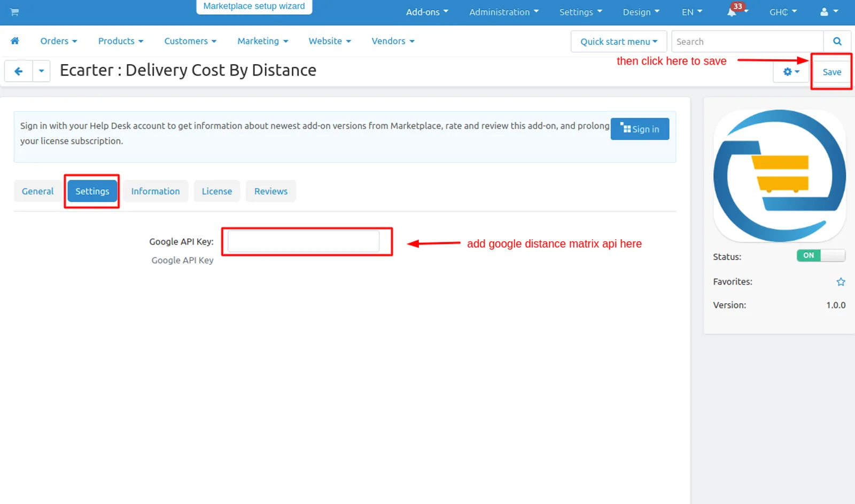The height and width of the screenshot is (504, 855).
Task: Go to the dashboard home icon
Action: [x=15, y=41]
